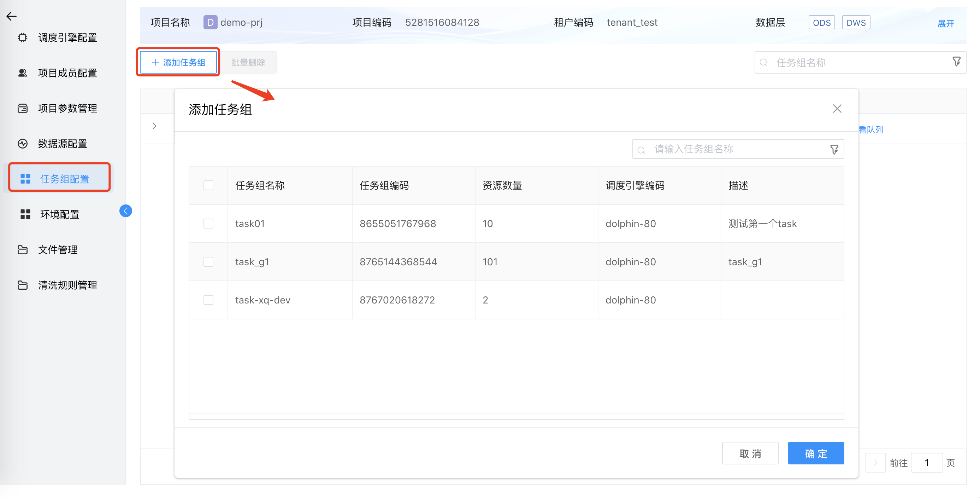
Task: Click the project member config person icon
Action: (x=23, y=73)
